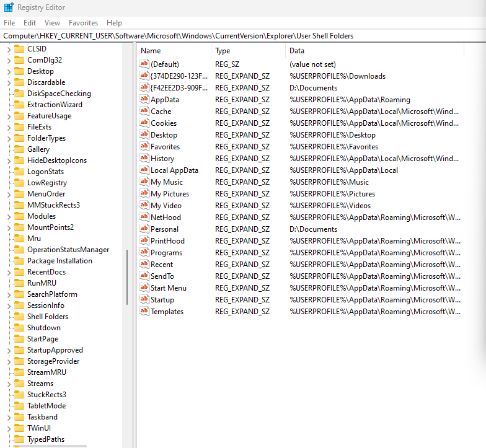Select the Local AppData value
This screenshot has width=486, height=448.
coord(174,170)
